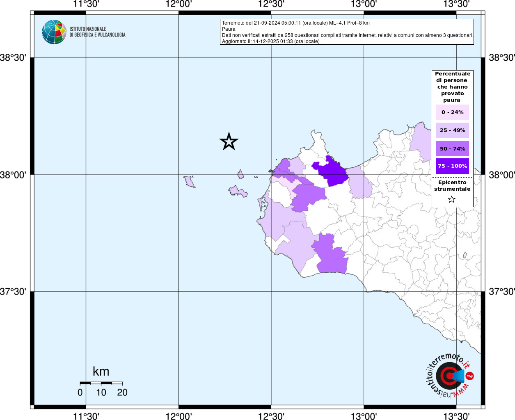Click the Epicentro strumentale legend label
The width and height of the screenshot is (515, 420).
[x=452, y=186]
